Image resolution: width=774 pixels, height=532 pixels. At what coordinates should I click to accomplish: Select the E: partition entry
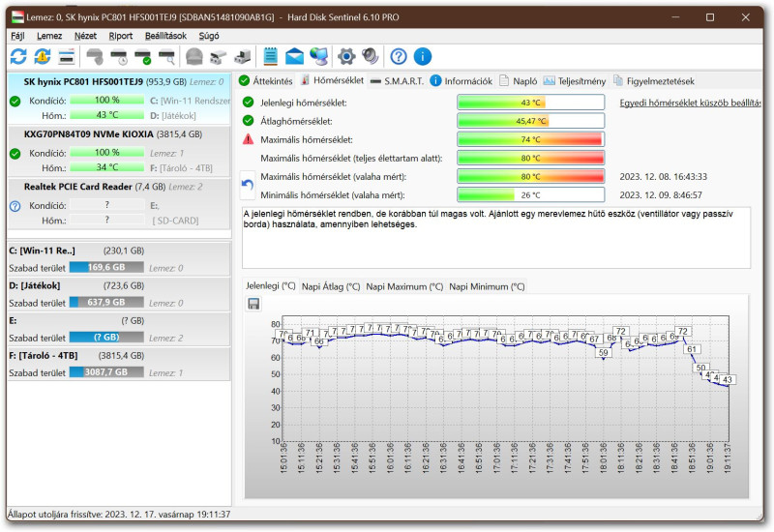(119, 329)
